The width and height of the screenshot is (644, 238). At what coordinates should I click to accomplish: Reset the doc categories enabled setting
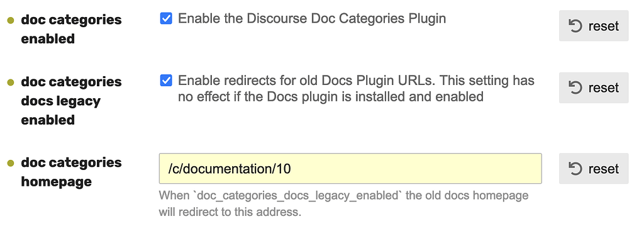[x=594, y=26]
